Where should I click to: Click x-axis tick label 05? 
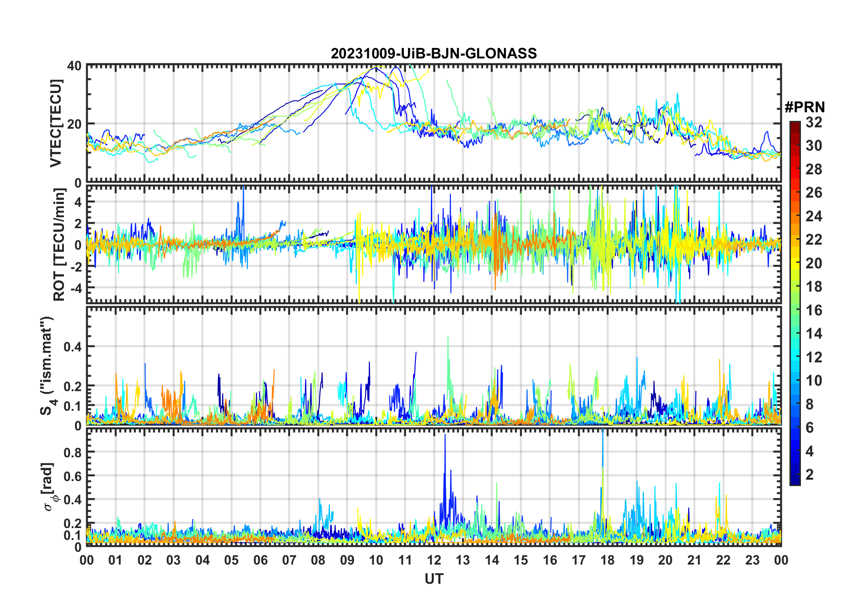[x=231, y=560]
